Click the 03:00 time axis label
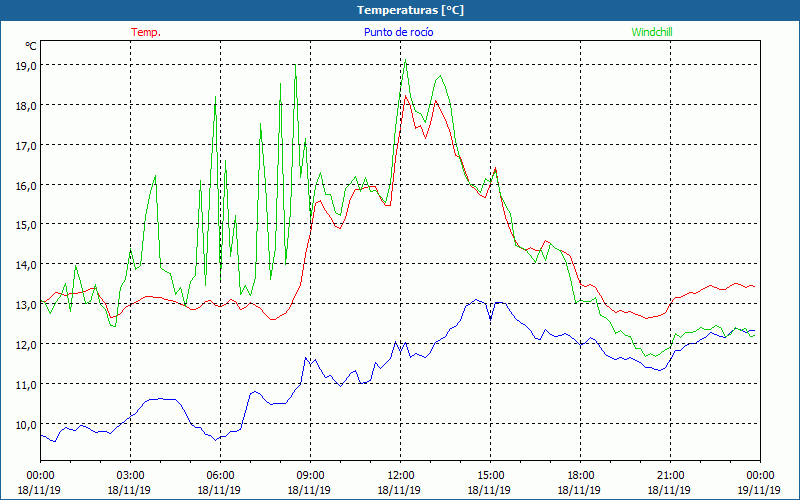This screenshot has height=500, width=800. pos(130,476)
